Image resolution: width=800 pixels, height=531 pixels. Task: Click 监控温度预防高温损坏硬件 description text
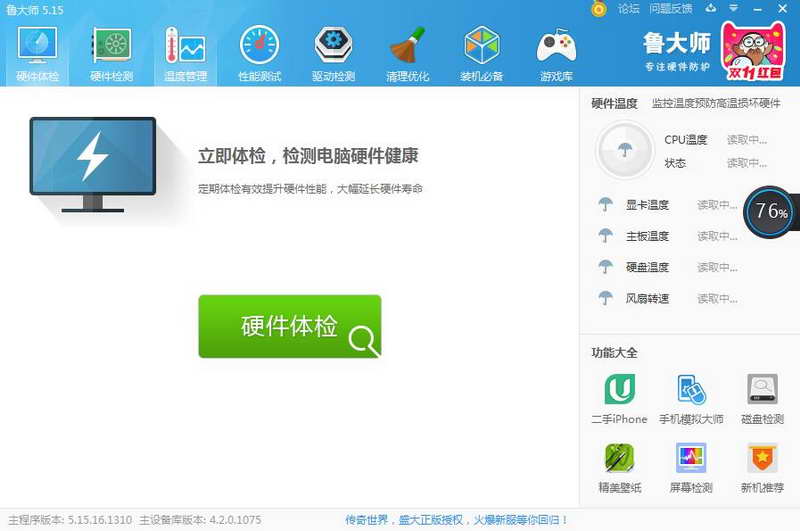pyautogui.click(x=716, y=104)
